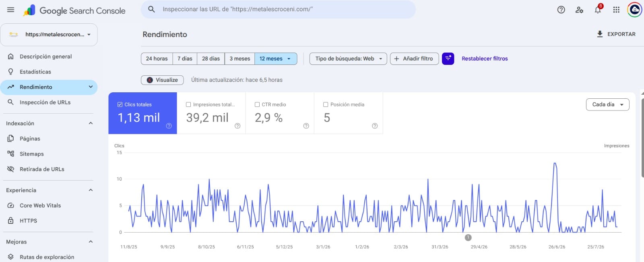Click the 1,13 mil clicks value
This screenshot has height=262, width=644.
139,118
